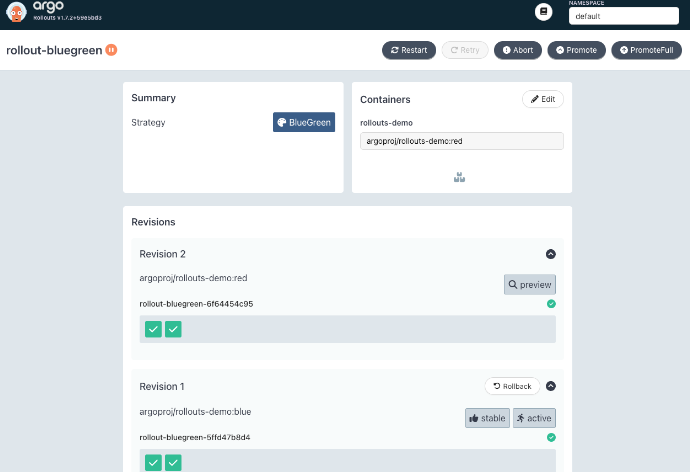Screen dimensions: 690x472
Task: Click the Containers heading
Action: tap(385, 99)
